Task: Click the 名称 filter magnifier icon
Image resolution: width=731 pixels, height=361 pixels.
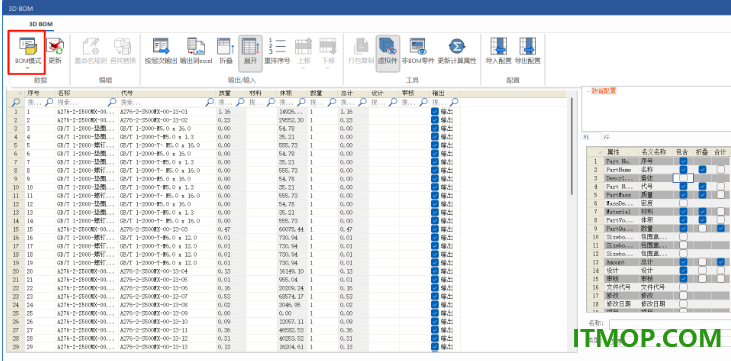Action: [112, 102]
